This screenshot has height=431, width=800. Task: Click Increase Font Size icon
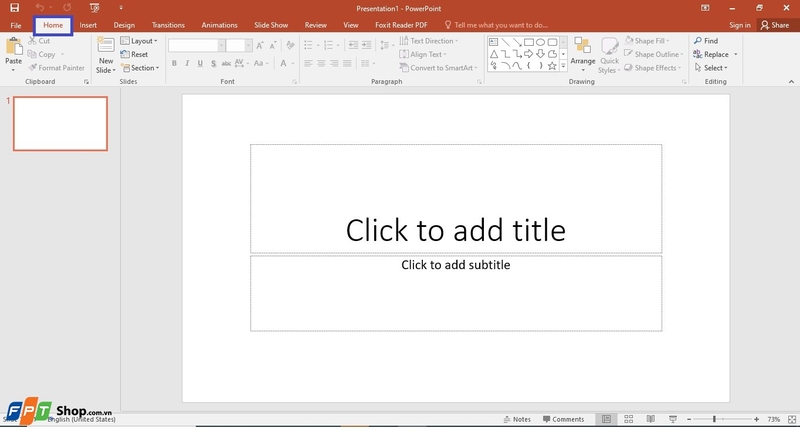pyautogui.click(x=260, y=46)
